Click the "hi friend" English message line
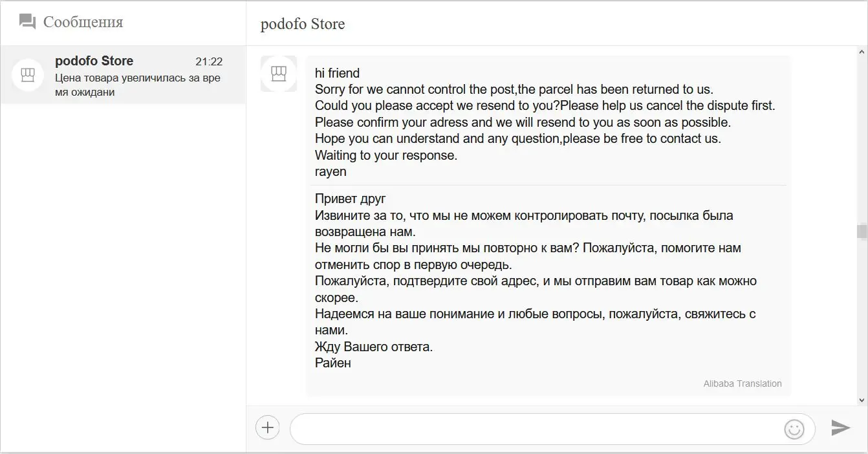Image resolution: width=868 pixels, height=454 pixels. (x=337, y=73)
